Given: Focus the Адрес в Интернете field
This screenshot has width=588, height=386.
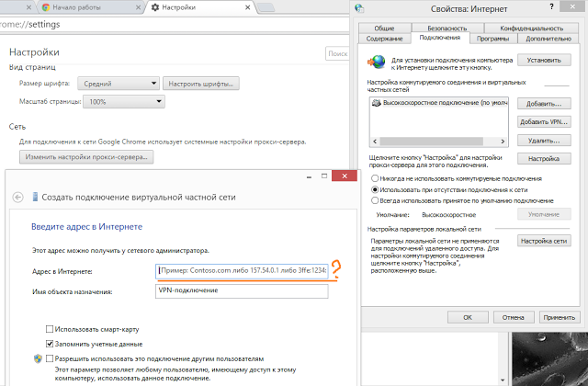Looking at the screenshot, I should point(242,270).
